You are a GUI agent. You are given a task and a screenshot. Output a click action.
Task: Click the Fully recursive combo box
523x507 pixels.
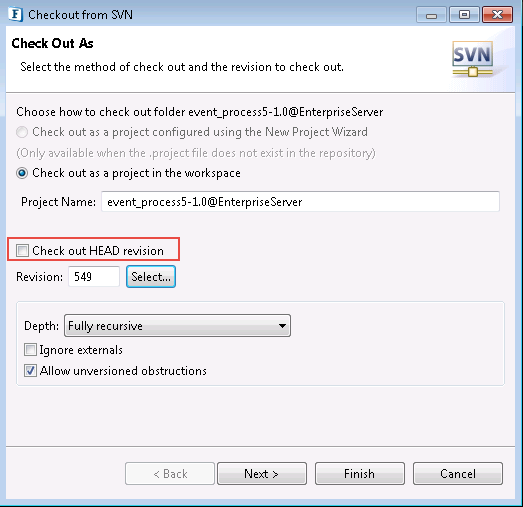[177, 326]
